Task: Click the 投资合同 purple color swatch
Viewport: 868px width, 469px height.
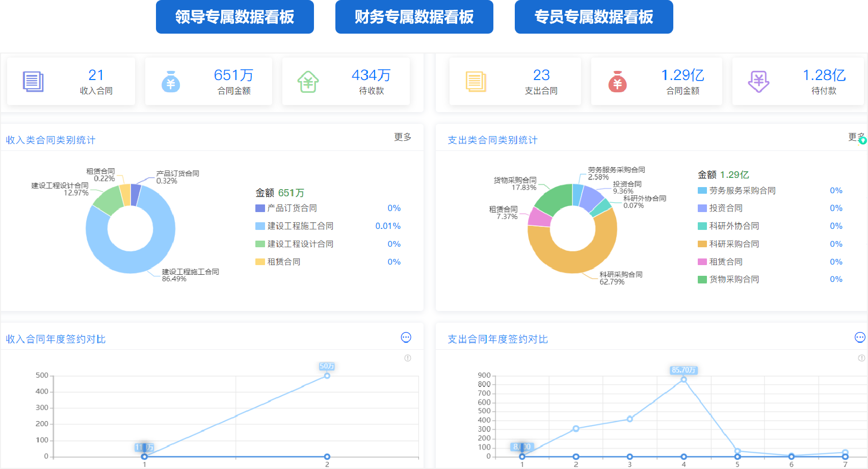Action: pyautogui.click(x=701, y=208)
